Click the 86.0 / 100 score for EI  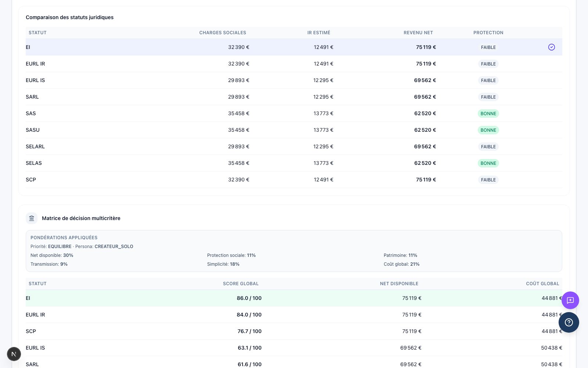pos(249,298)
